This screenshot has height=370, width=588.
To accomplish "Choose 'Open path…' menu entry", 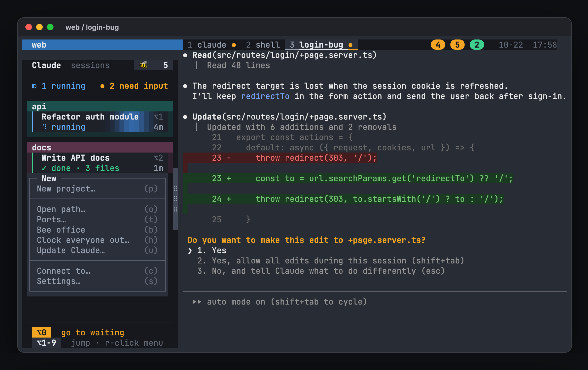I will [x=97, y=209].
